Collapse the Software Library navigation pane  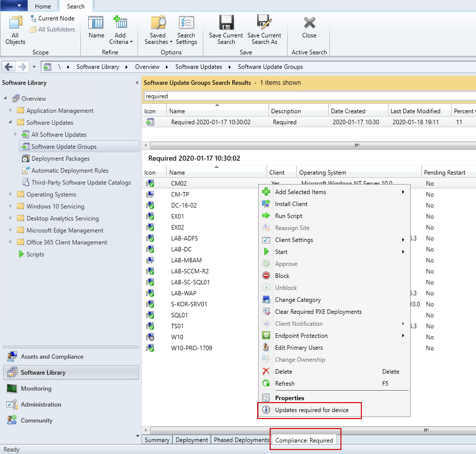coord(137,83)
